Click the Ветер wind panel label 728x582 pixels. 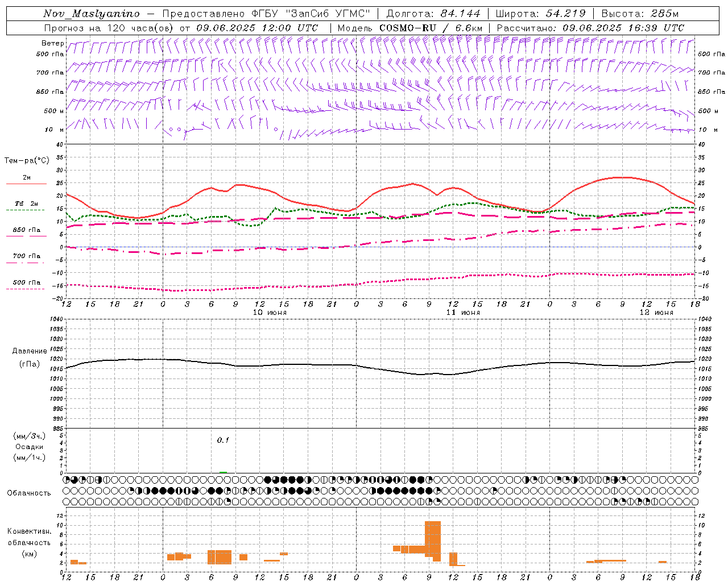pos(52,43)
